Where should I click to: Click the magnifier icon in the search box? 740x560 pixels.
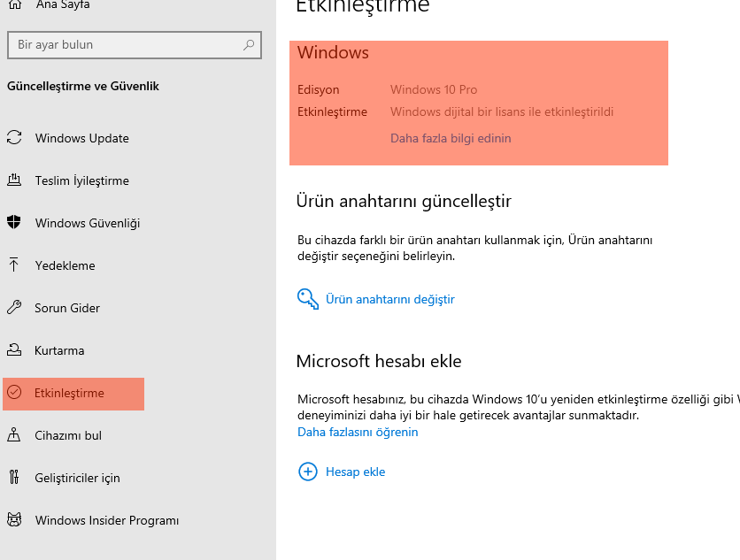(x=250, y=44)
